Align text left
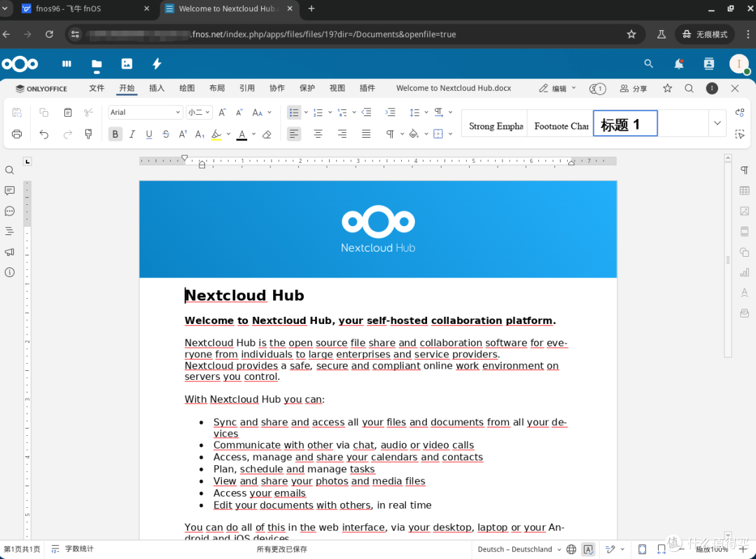756x559 pixels. tap(293, 134)
